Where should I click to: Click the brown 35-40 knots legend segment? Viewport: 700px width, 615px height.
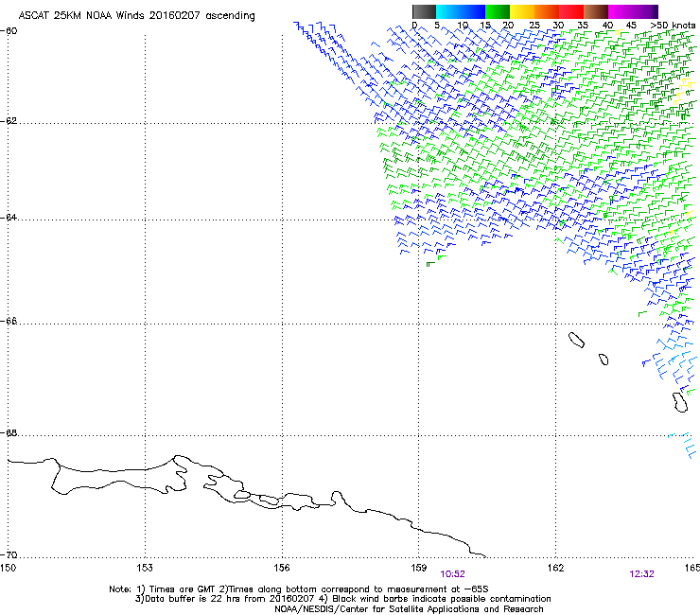tap(596, 11)
